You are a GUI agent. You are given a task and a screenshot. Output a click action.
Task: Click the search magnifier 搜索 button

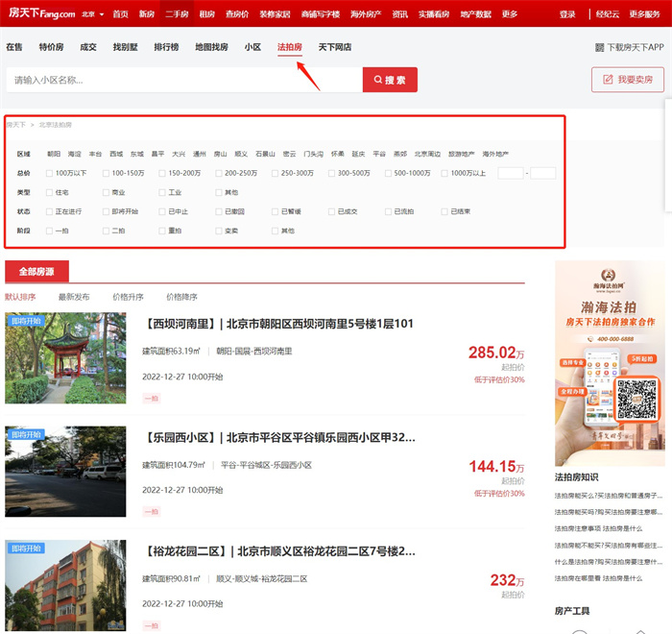[x=390, y=80]
